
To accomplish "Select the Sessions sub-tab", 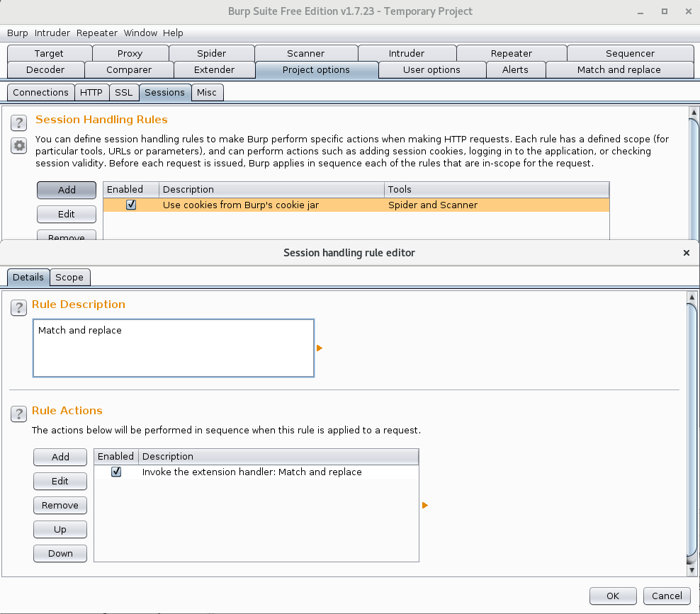I will (165, 92).
